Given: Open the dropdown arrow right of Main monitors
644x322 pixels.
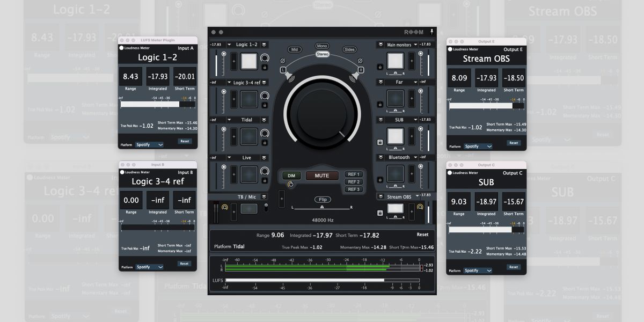Looking at the screenshot, I should tap(415, 45).
